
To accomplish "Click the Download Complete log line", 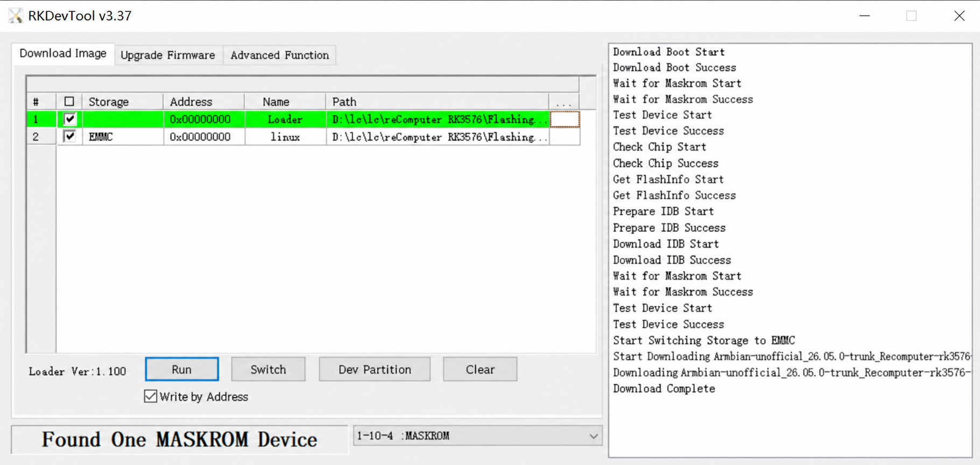I will pyautogui.click(x=664, y=389).
